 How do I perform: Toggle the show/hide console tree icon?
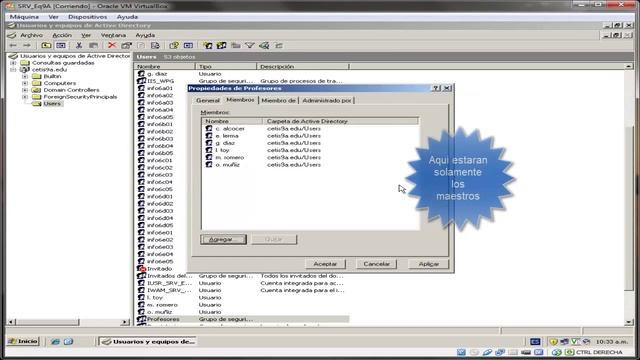point(61,45)
